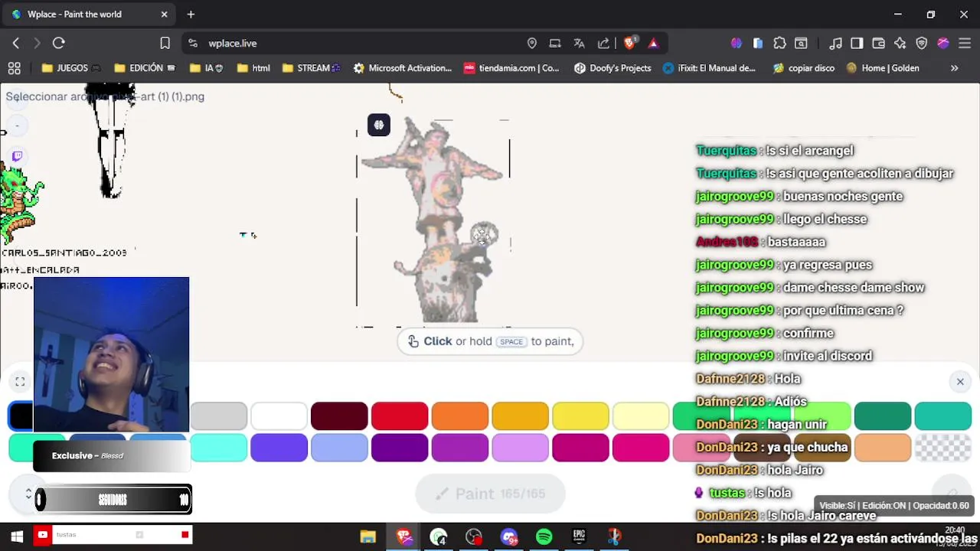This screenshot has width=980, height=551.
Task: Open the profile avatar icon in toolbar
Action: tap(943, 44)
